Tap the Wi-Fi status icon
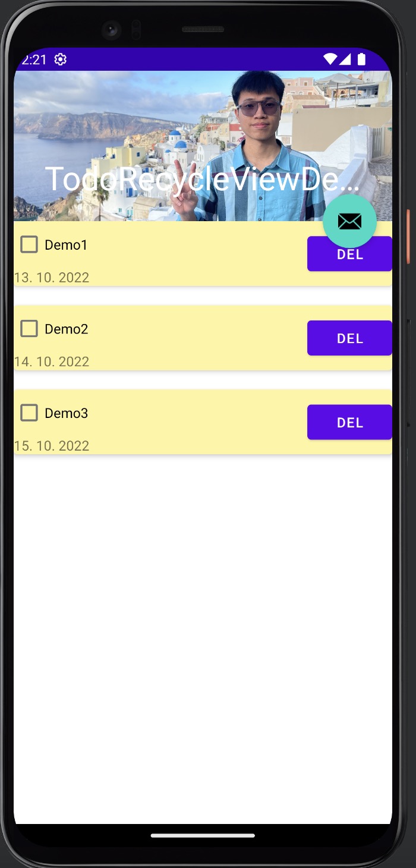416x868 pixels. click(330, 59)
